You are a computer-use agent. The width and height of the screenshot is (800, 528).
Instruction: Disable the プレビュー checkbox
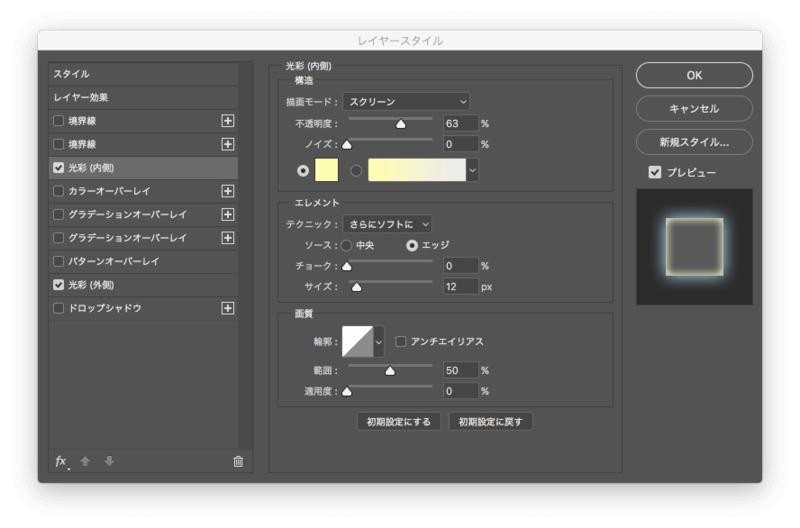[655, 172]
